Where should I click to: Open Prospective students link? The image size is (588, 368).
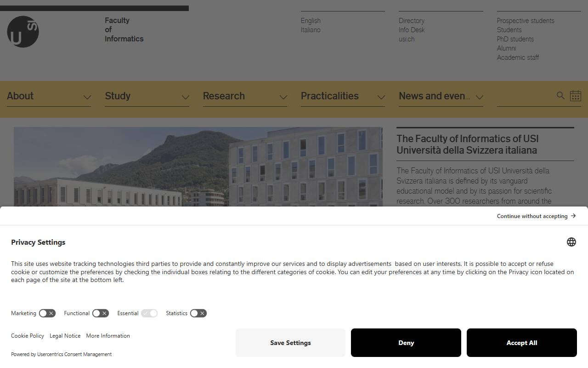tap(526, 21)
